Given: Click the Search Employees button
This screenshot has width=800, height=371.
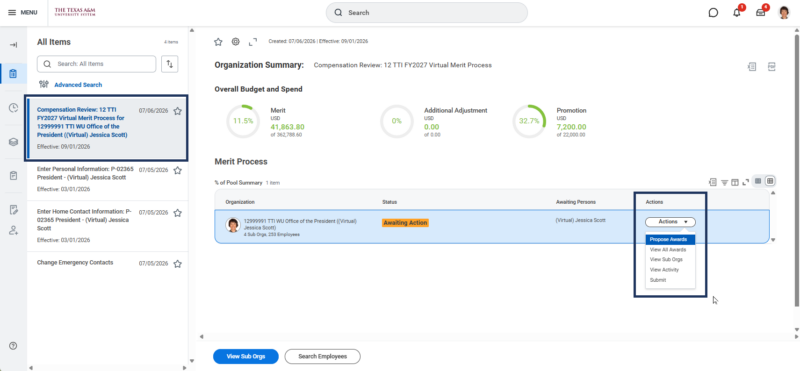Looking at the screenshot, I should (322, 356).
